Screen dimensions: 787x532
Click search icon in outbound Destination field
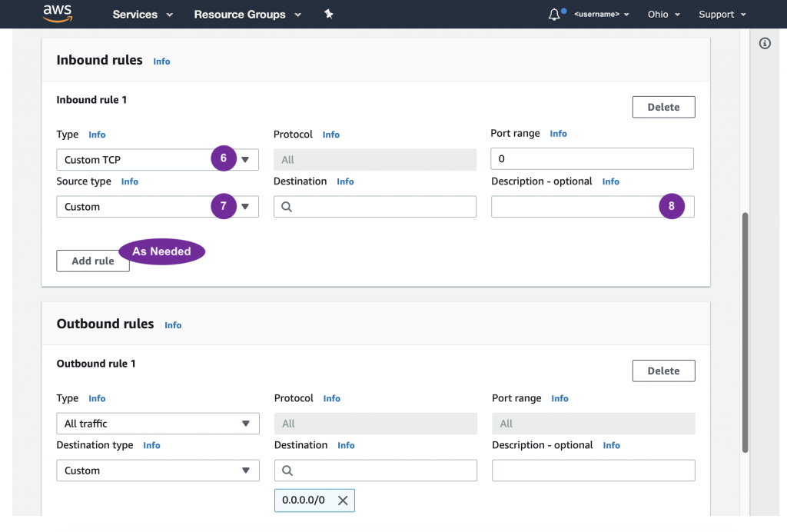tap(287, 470)
